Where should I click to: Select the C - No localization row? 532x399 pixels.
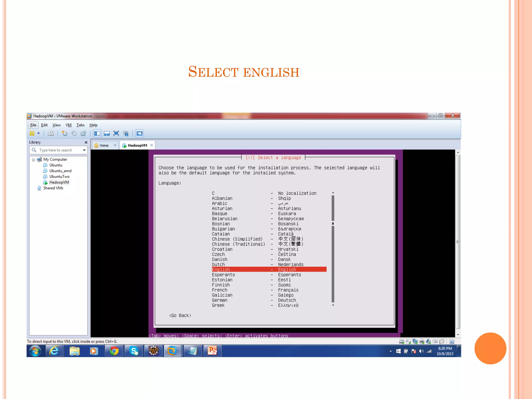(269, 193)
